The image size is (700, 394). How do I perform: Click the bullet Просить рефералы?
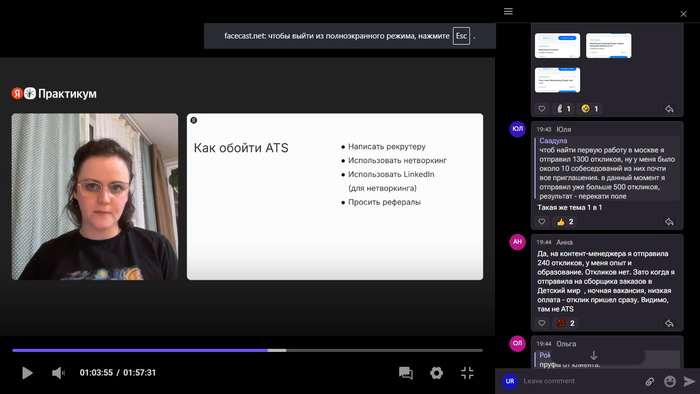click(384, 202)
